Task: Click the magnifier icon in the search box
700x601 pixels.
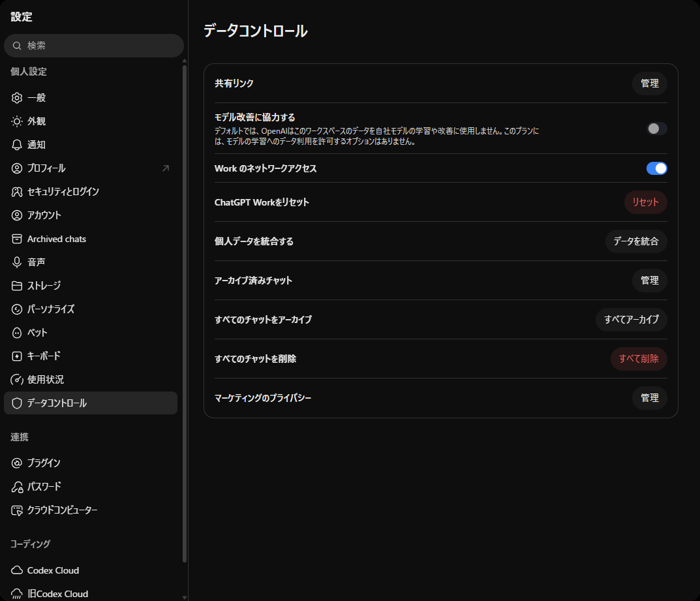Action: 17,46
